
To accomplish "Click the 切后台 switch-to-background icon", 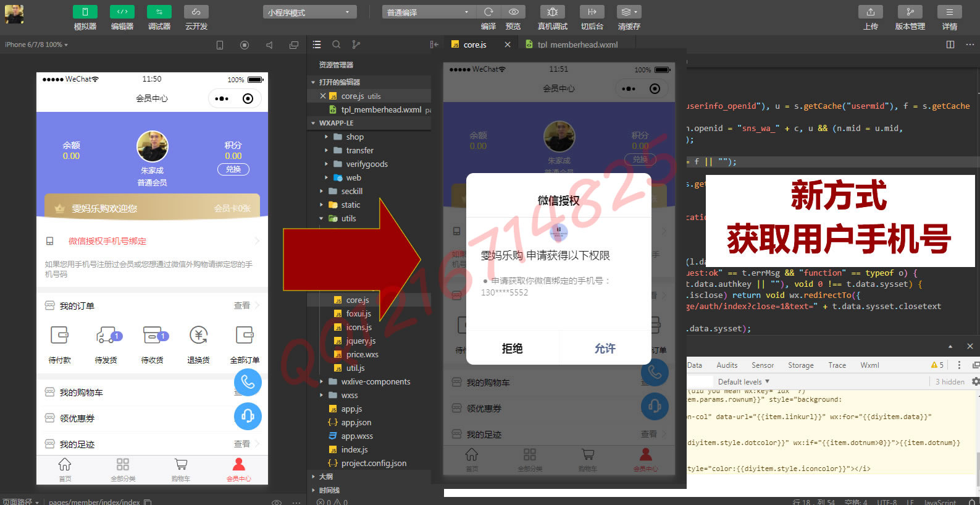I will point(592,12).
